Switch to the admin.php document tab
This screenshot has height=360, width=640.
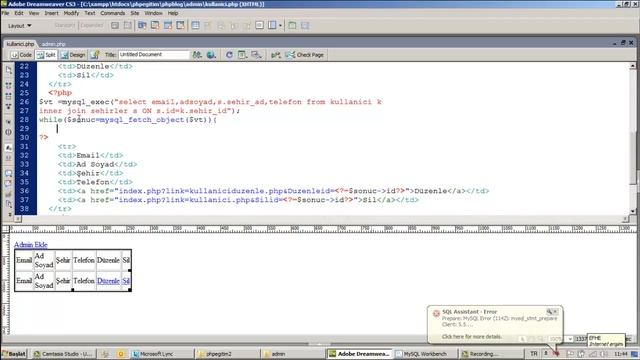(x=53, y=44)
